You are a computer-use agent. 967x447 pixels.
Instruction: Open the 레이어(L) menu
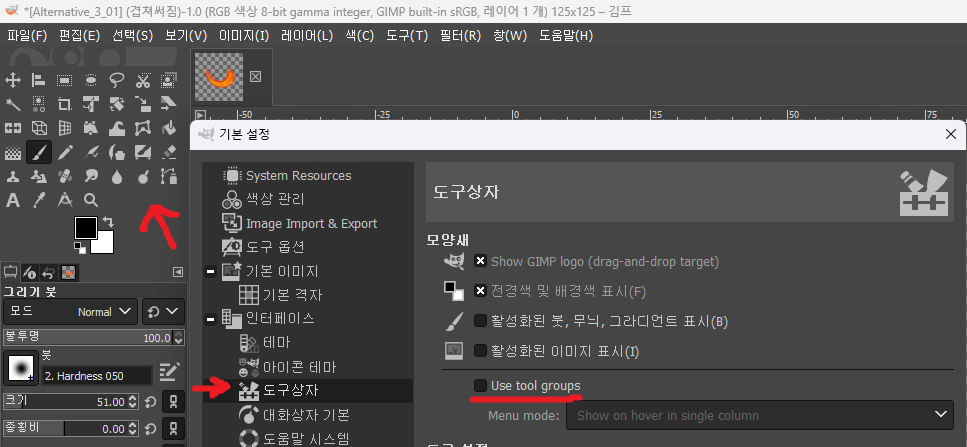(x=307, y=36)
